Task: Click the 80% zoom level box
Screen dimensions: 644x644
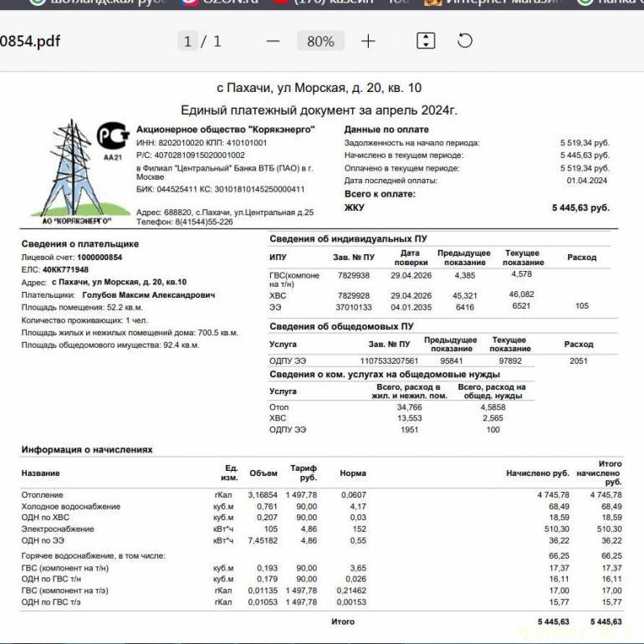Action: (x=320, y=41)
